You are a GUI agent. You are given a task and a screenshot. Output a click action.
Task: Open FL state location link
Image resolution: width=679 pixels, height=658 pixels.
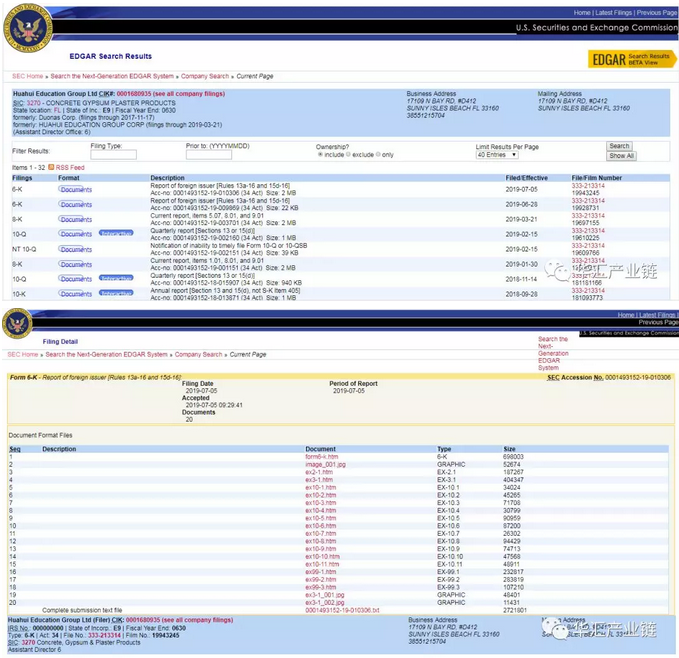(x=57, y=110)
